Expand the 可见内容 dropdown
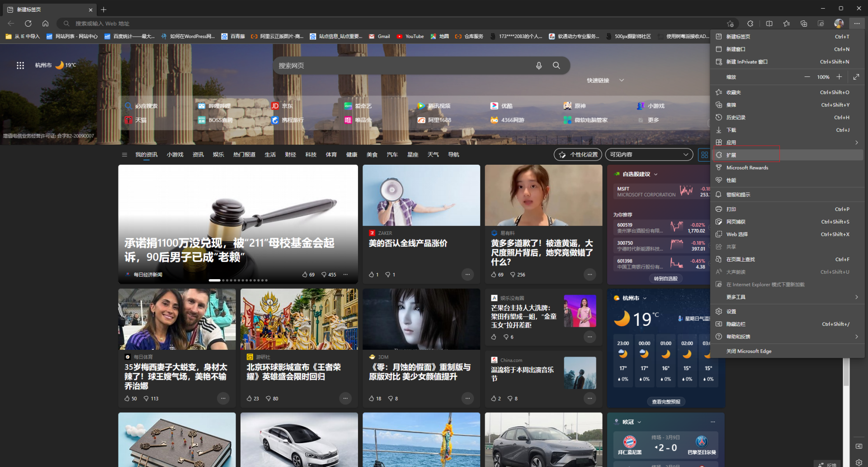The image size is (868, 467). (649, 155)
